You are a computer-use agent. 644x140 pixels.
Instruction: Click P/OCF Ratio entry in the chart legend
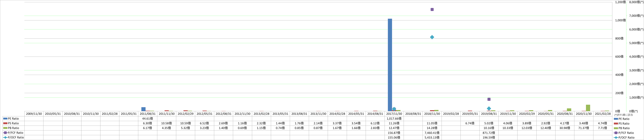pos(624,138)
